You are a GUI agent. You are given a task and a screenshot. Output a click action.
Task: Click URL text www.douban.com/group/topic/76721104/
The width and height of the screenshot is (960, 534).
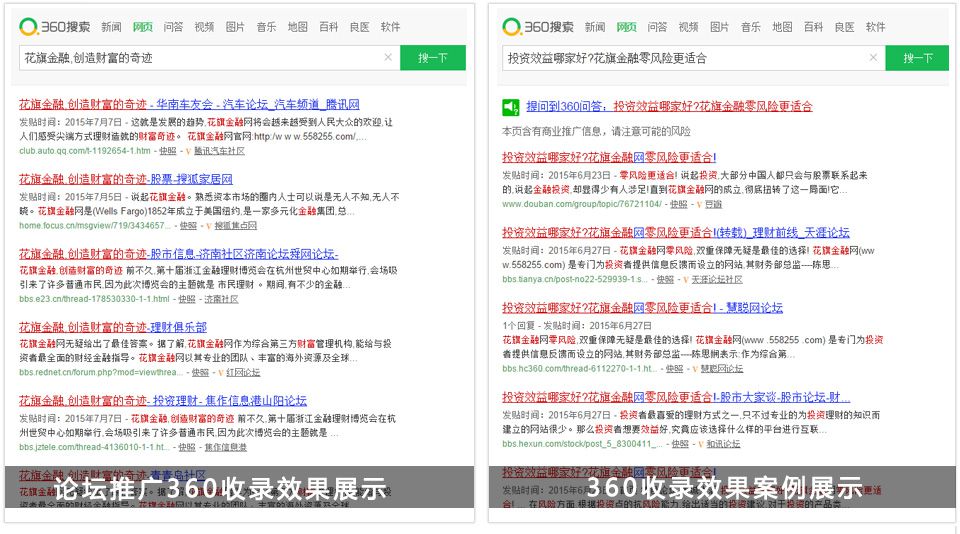pyautogui.click(x=582, y=205)
